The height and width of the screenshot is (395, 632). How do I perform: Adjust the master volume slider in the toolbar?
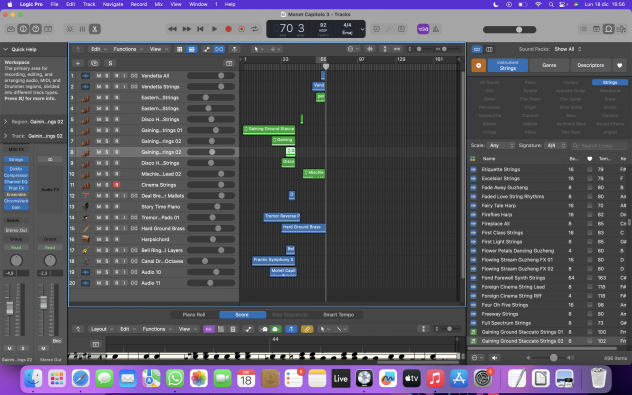coord(509,29)
